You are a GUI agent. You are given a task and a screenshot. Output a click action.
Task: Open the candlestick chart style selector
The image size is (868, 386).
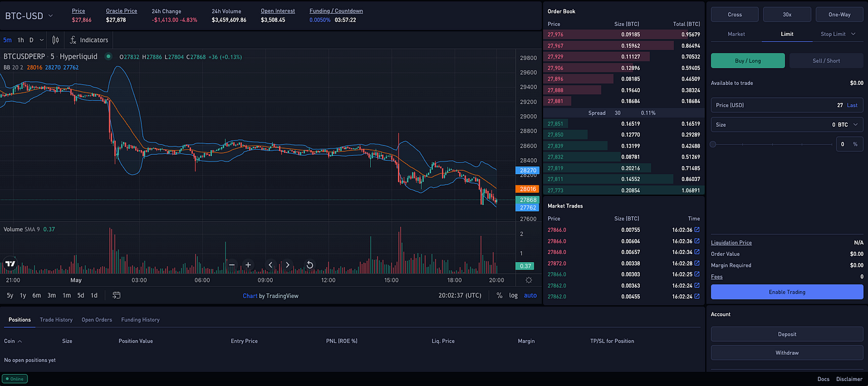[x=56, y=40]
